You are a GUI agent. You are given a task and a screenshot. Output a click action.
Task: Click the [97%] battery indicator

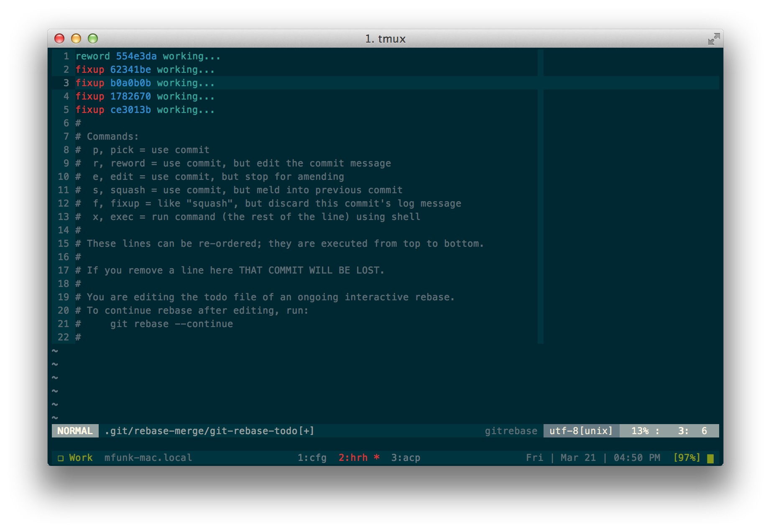[x=687, y=458]
